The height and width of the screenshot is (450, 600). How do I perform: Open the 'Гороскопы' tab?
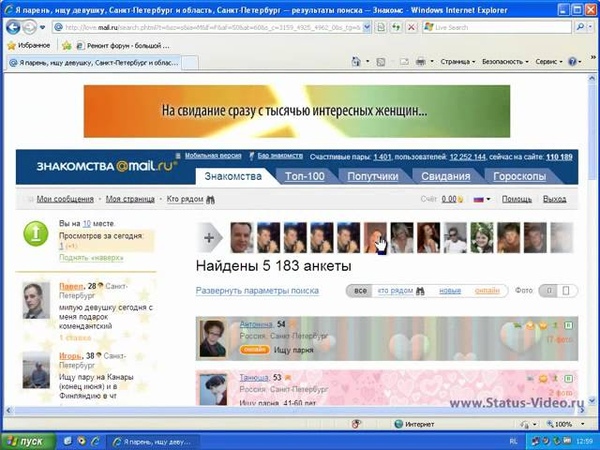520,176
